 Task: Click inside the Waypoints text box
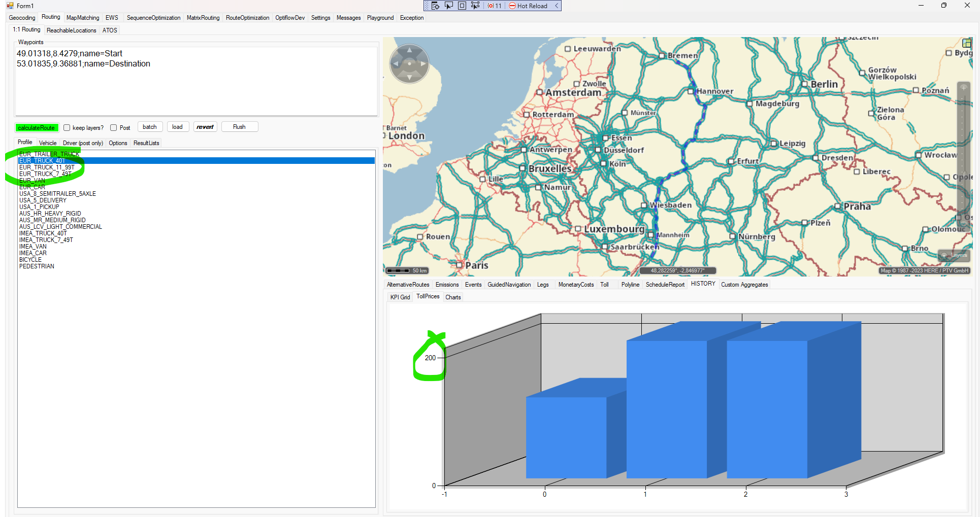click(196, 86)
